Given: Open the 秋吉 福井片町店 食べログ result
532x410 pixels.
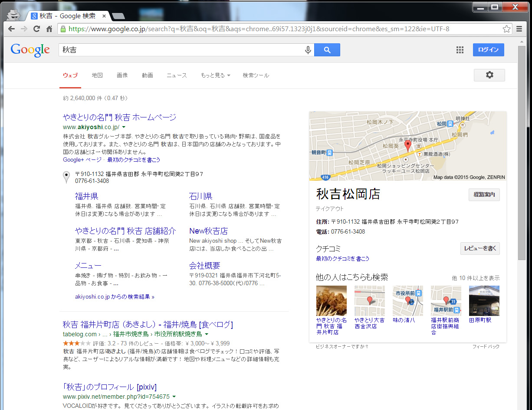Looking at the screenshot, I should [x=148, y=325].
